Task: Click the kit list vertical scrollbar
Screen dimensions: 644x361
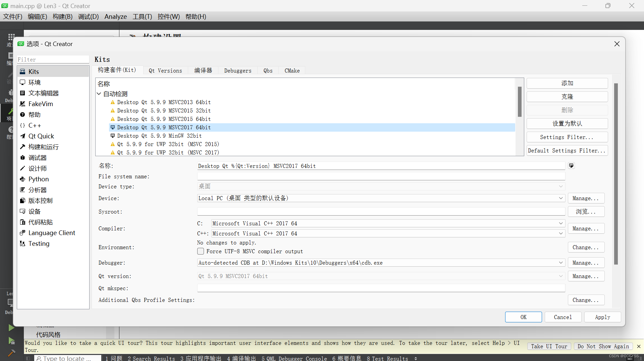Action: coord(520,102)
